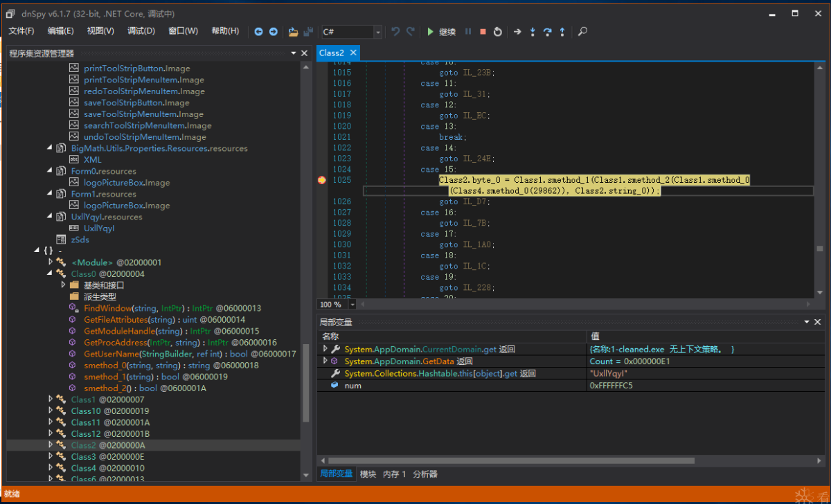The width and height of the screenshot is (831, 504).
Task: Switch to the 模块 tab
Action: [368, 474]
